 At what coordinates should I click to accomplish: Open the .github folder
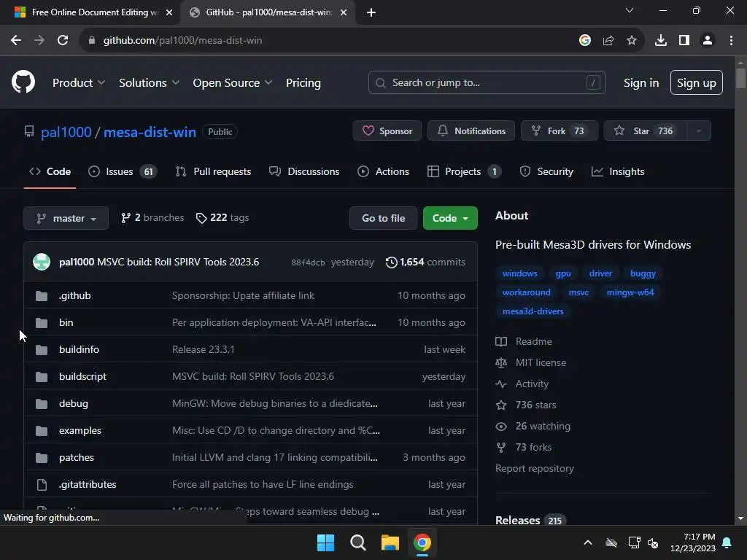click(x=75, y=295)
